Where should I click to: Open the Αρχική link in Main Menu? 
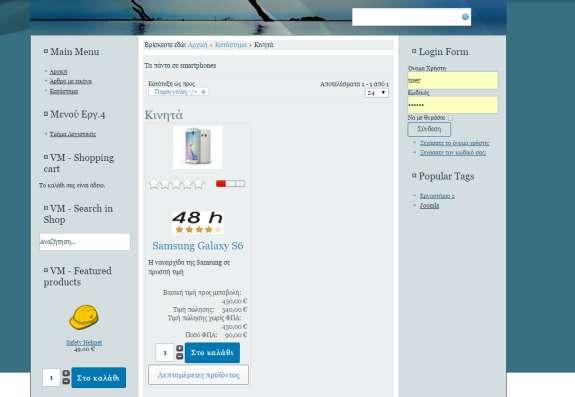click(58, 72)
